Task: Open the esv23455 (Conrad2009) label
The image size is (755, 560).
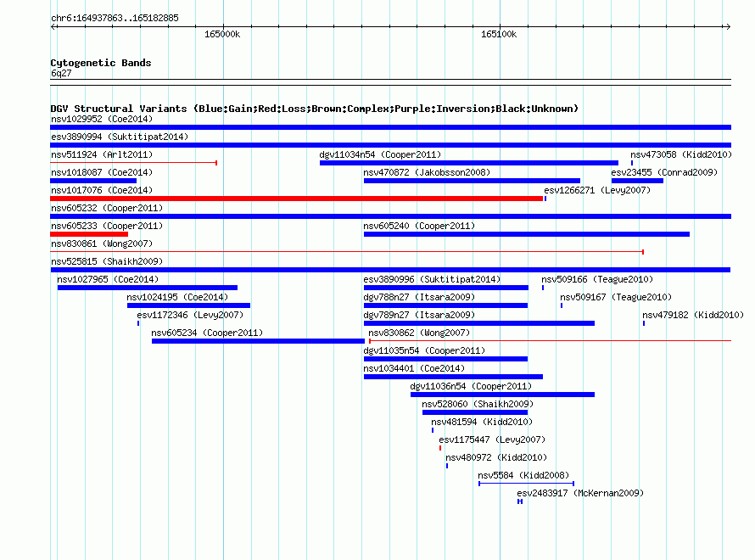Action: pyautogui.click(x=664, y=172)
